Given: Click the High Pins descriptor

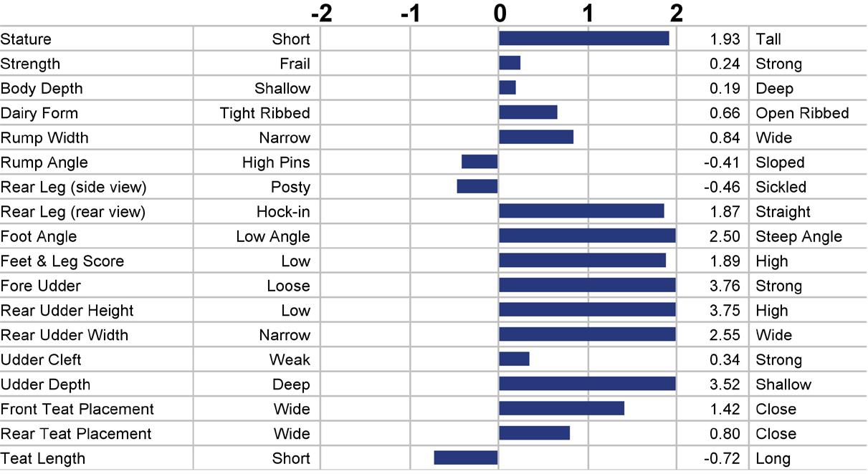Looking at the screenshot, I should pyautogui.click(x=276, y=163).
